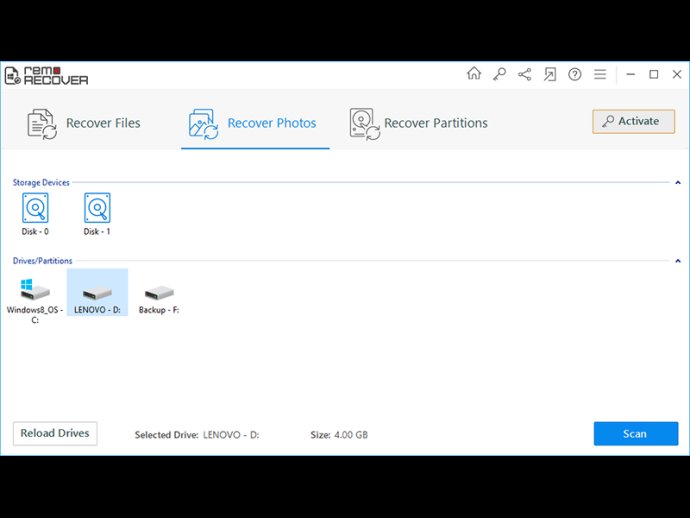
Task: Click the Share icon in title bar
Action: [525, 74]
